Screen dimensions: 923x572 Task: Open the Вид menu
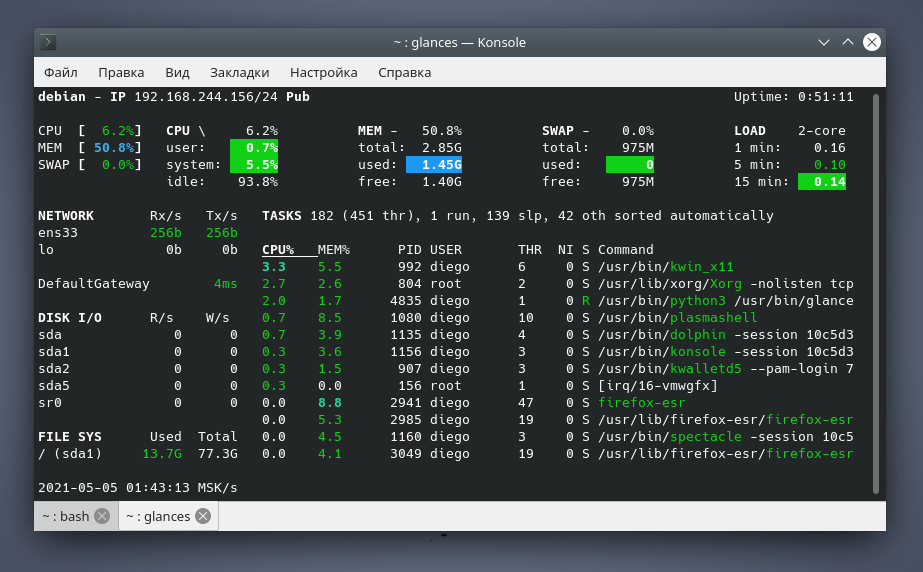pyautogui.click(x=177, y=73)
